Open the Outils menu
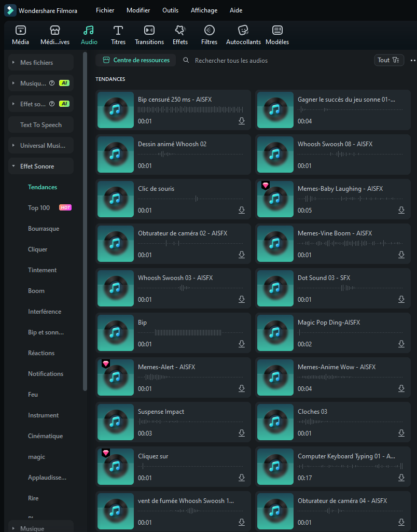The image size is (417, 532). coord(170,10)
